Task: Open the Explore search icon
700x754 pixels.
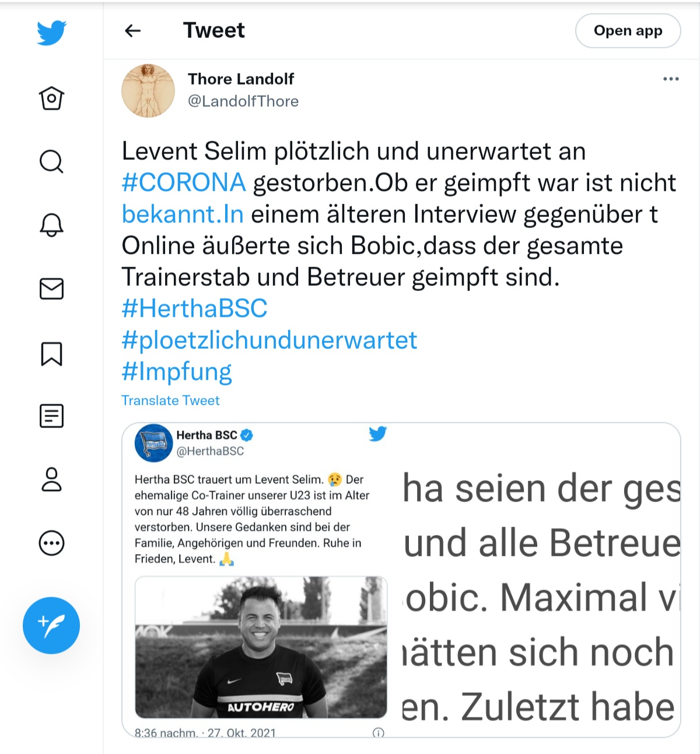Action: point(51,162)
